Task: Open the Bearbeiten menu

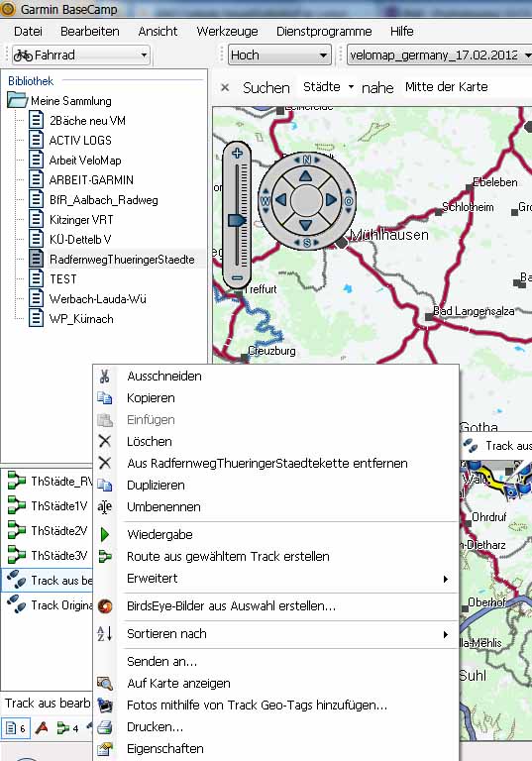Action: (x=90, y=32)
